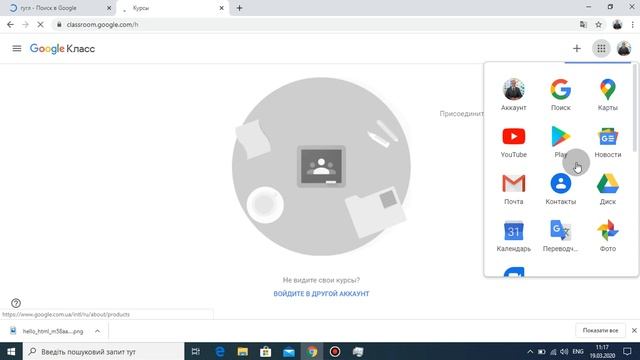Open Google Search (Поиск) app

560,95
